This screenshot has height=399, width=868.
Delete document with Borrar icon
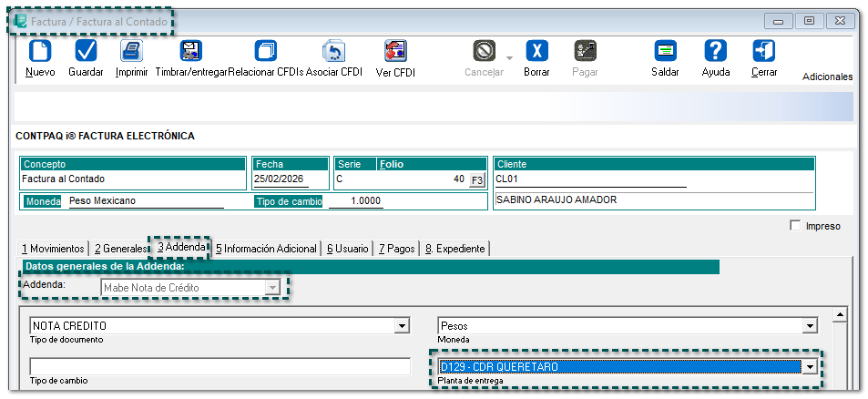click(x=536, y=51)
